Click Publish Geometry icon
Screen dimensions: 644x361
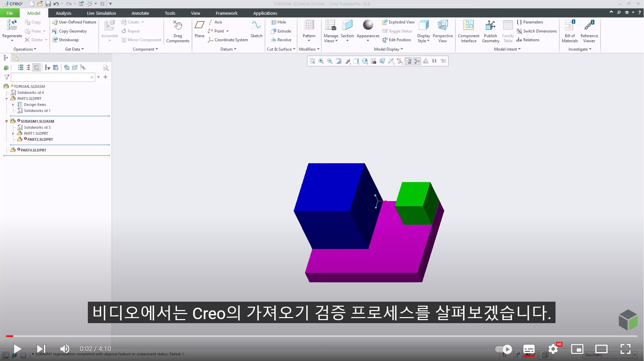point(490,25)
